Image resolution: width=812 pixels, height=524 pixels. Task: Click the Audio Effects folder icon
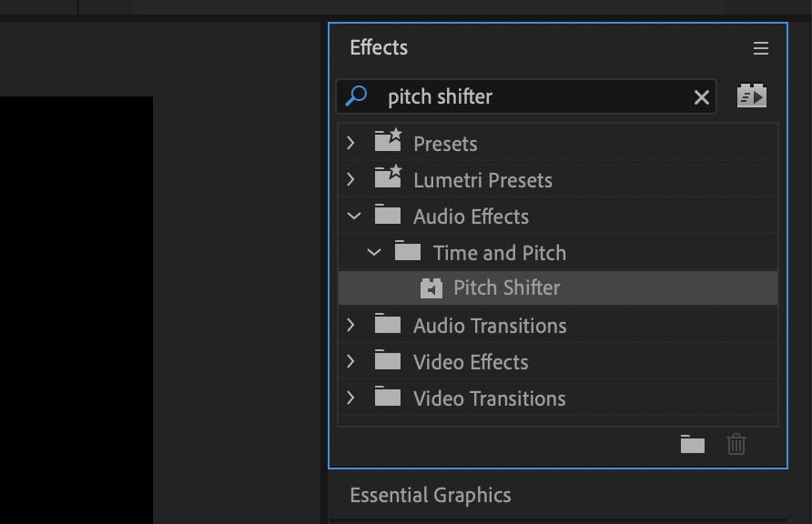[x=387, y=217]
